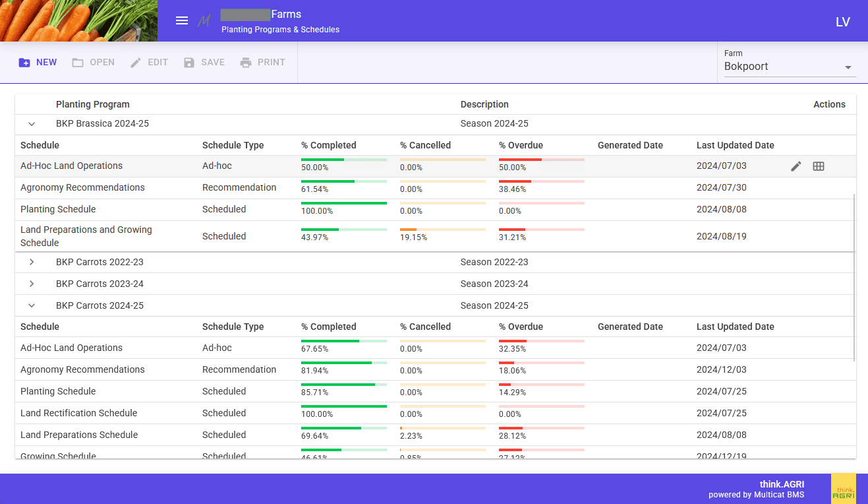Click the EDIT pencil toolbar button
This screenshot has height=504, width=868.
149,63
